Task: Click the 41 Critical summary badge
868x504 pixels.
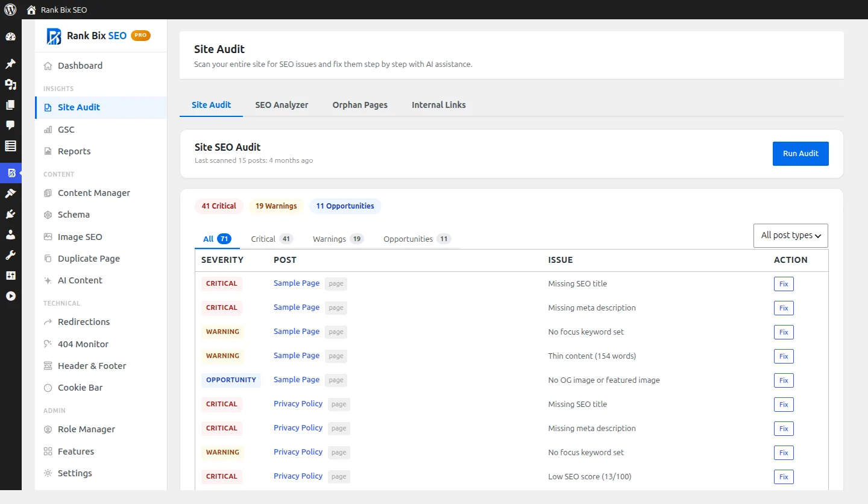Action: pos(219,206)
